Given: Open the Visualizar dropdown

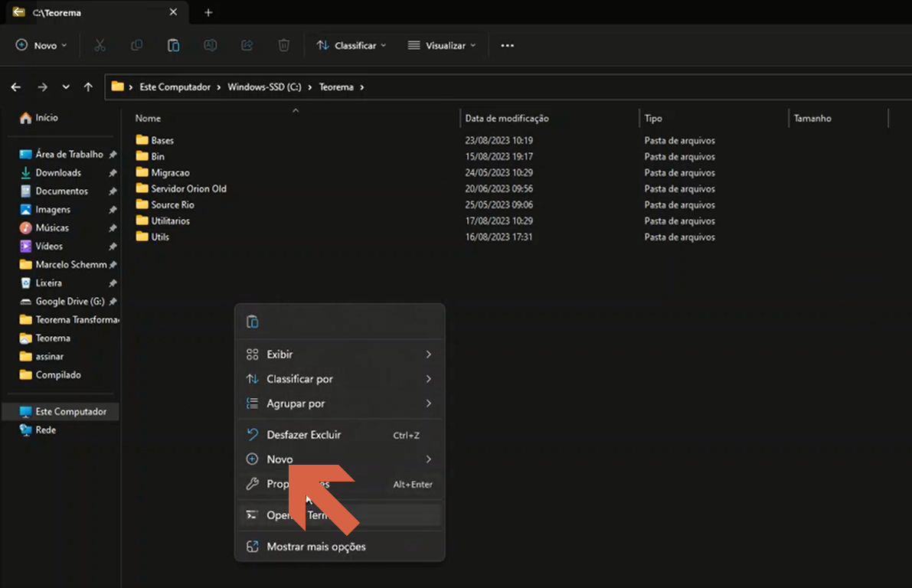Looking at the screenshot, I should [x=442, y=45].
